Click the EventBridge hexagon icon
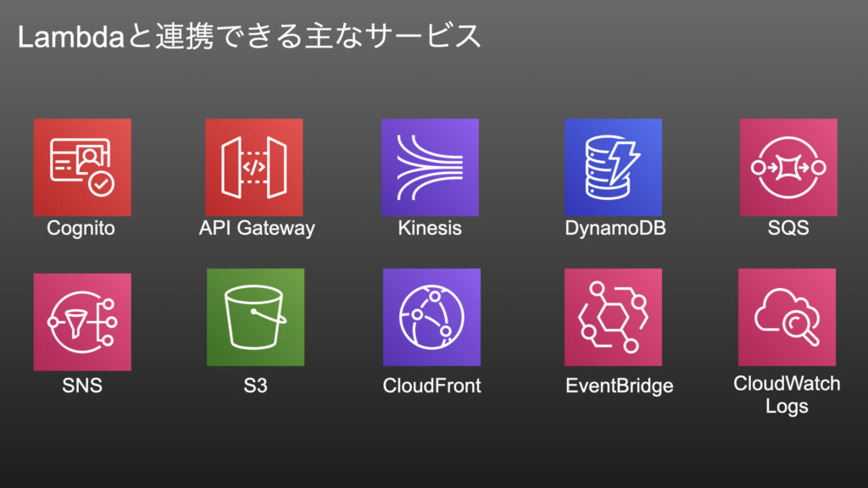Viewport: 868px width, 488px height. click(613, 317)
